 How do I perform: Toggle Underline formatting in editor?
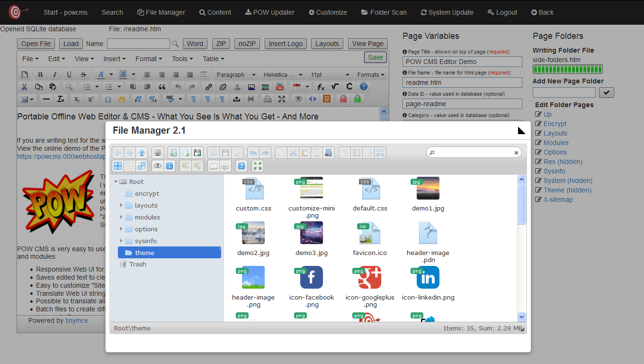click(69, 75)
